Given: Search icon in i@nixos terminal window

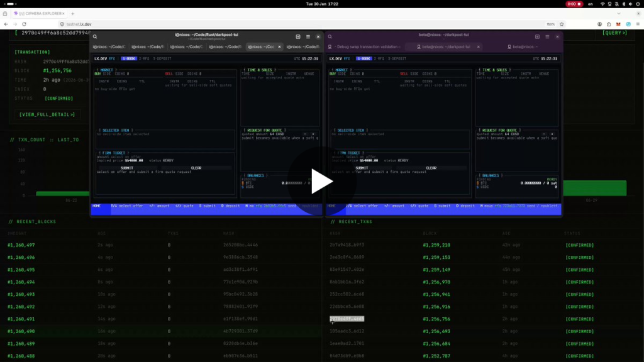Looking at the screenshot, I should pyautogui.click(x=95, y=36).
